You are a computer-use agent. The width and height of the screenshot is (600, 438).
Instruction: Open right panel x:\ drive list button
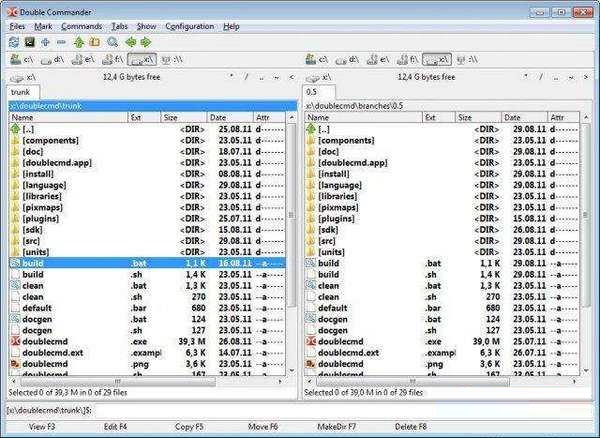click(x=318, y=78)
